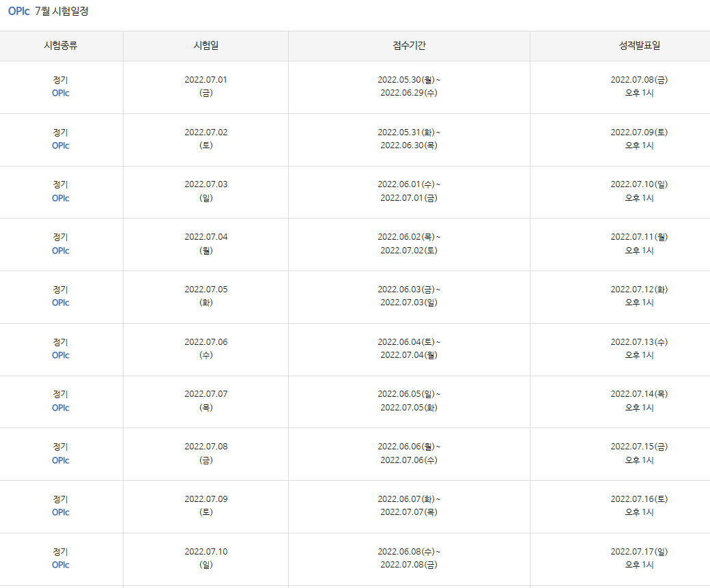Screen dimensions: 710x588
Task: Select test date 2022.07.04 (월)
Action: pos(206,244)
